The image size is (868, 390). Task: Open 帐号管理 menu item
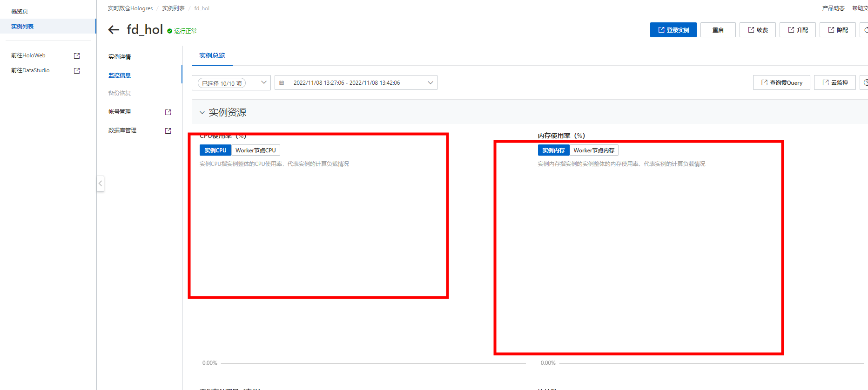click(120, 112)
